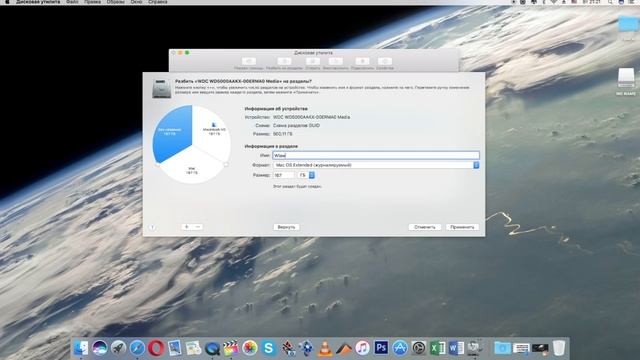Open Safari compass icon in dock
This screenshot has height=360, width=640.
point(138,348)
